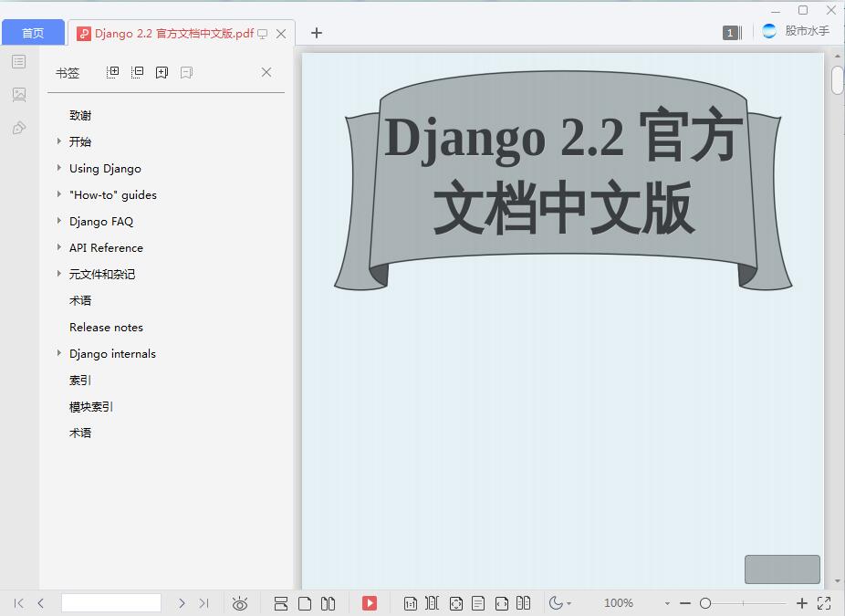
Task: Add a new bookmark with the bookmark-plus icon
Action: [x=162, y=72]
